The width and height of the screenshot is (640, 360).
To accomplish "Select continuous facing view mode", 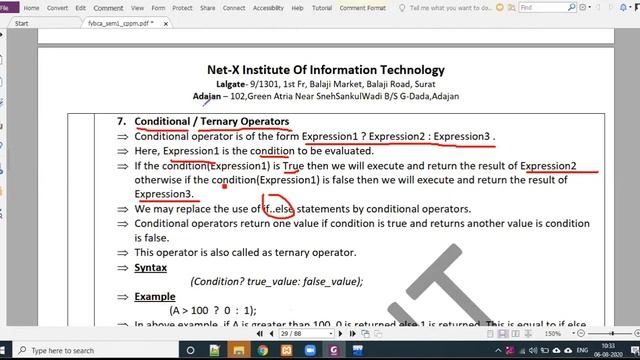I will pyautogui.click(x=528, y=333).
